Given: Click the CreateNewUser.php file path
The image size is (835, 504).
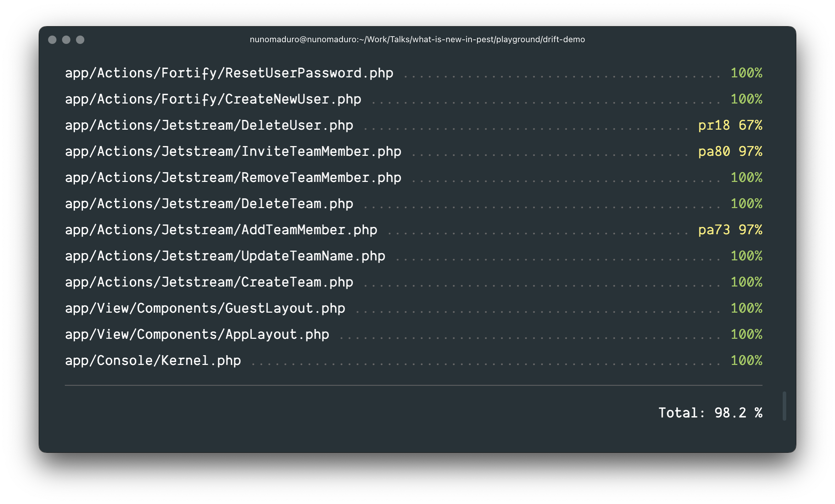Looking at the screenshot, I should click(213, 99).
